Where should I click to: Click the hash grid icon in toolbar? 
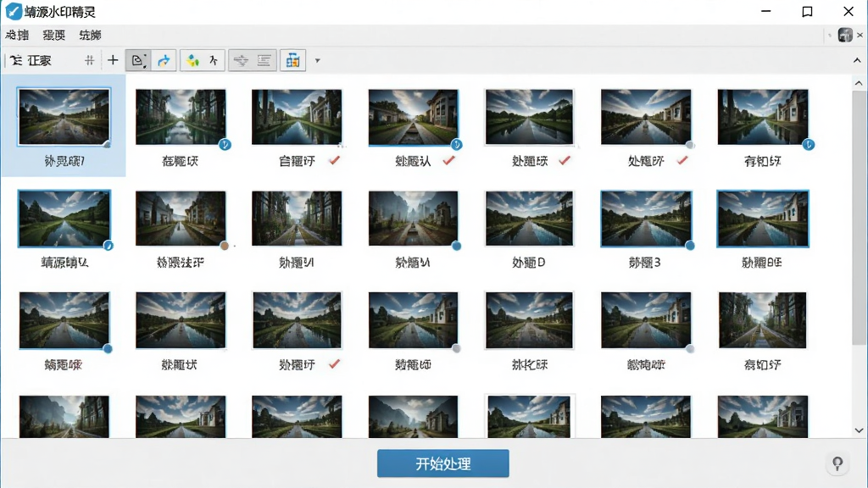[89, 60]
